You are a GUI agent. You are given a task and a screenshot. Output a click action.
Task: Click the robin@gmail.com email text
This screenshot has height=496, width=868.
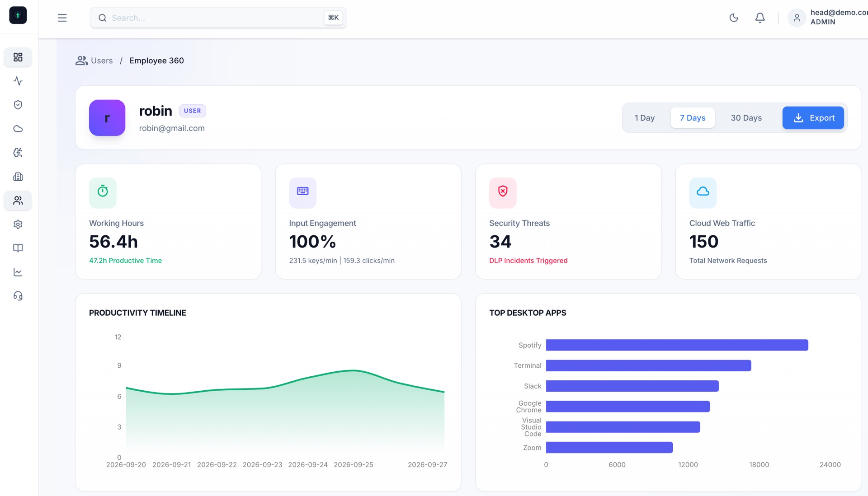point(172,128)
